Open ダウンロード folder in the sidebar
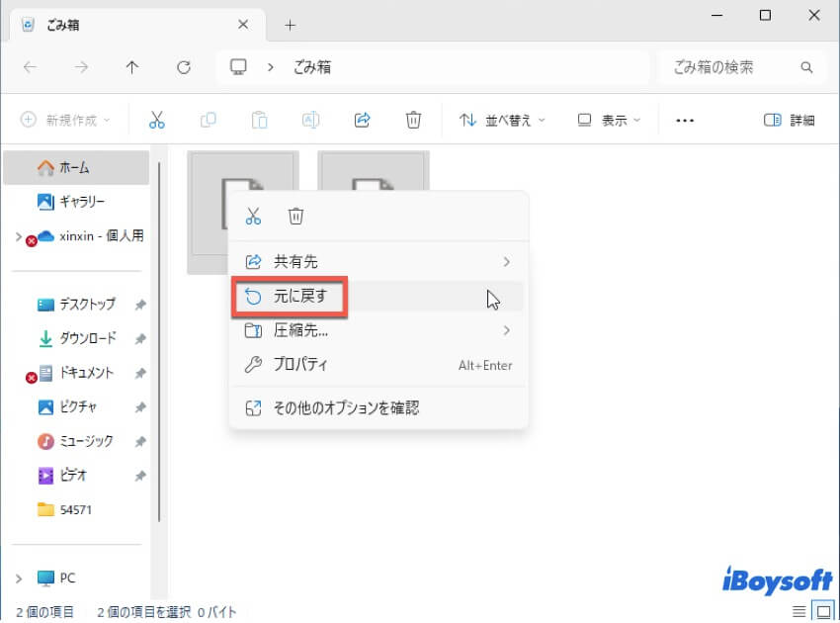840x623 pixels. point(87,338)
